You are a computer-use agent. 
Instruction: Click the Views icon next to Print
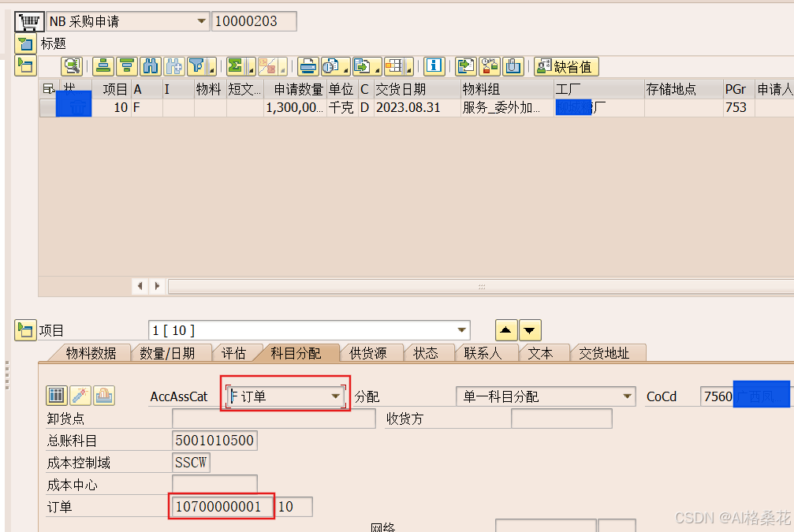330,66
